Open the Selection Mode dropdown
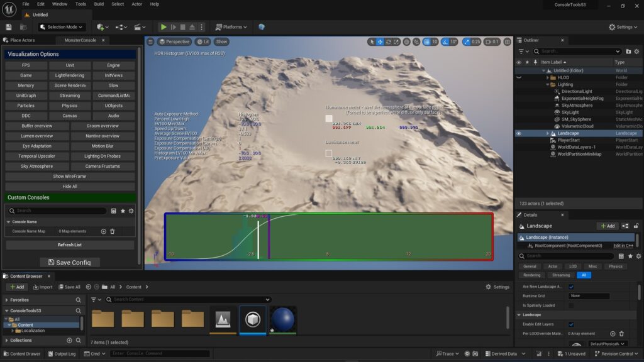644x362 pixels. [x=62, y=27]
